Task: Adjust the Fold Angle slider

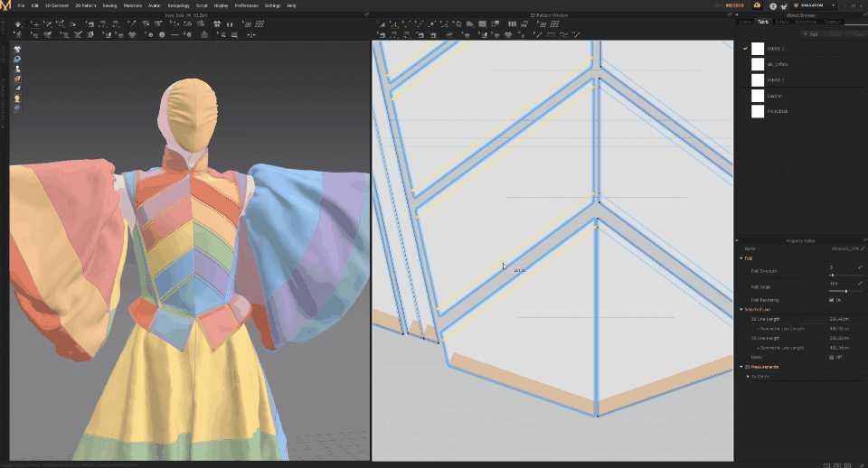Action: (844, 291)
